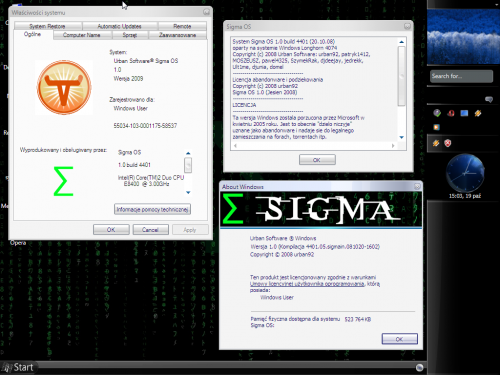The width and height of the screenshot is (500, 375).
Task: Close the Sigma OS license window
Action: click(x=407, y=26)
